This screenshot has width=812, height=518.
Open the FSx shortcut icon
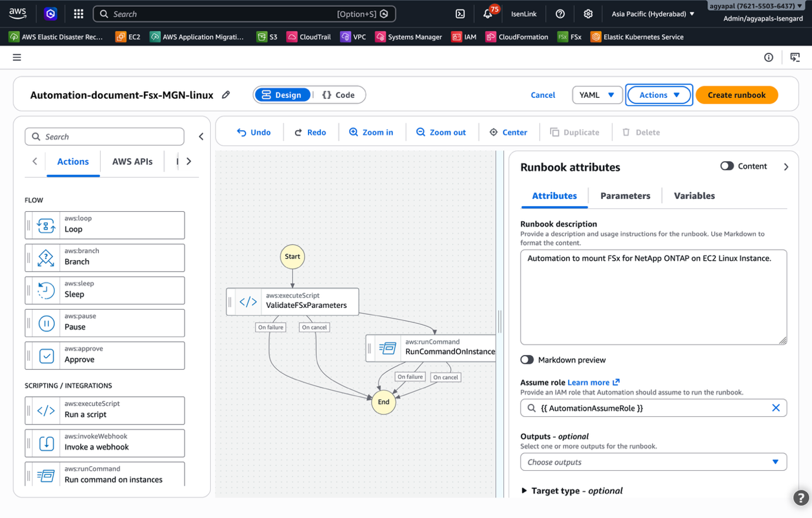click(562, 36)
